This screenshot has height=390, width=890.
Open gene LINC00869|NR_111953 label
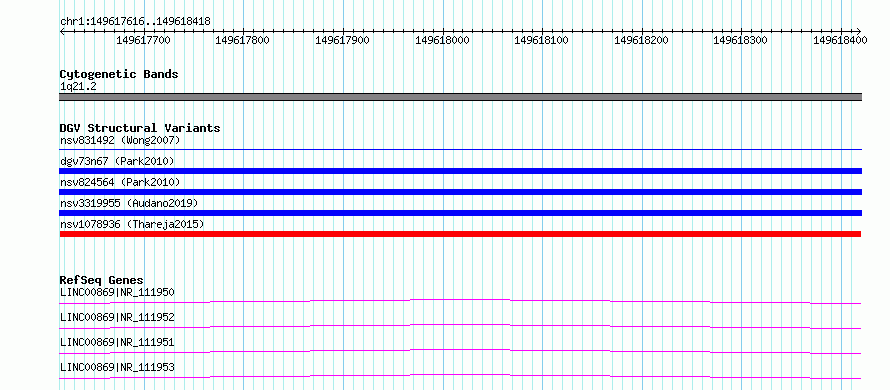[117, 368]
